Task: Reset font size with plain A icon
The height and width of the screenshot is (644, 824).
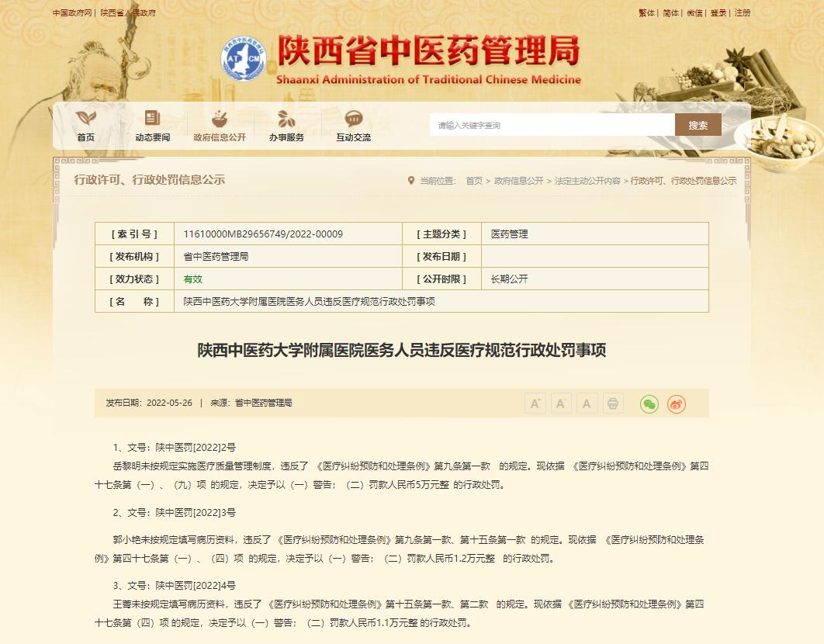Action: pyautogui.click(x=587, y=403)
